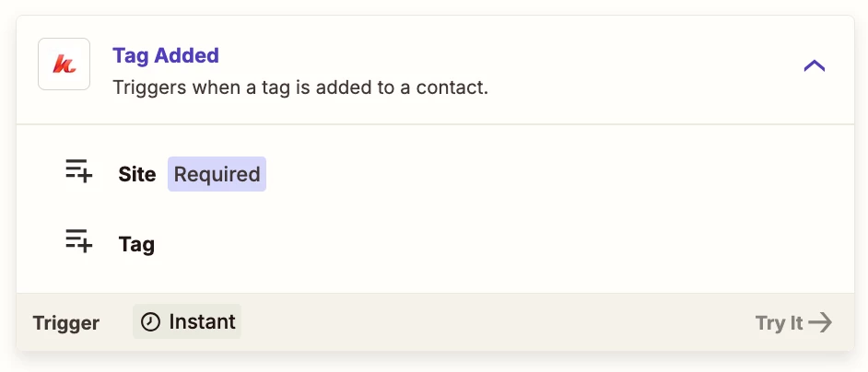868x372 pixels.
Task: Click the arrow icon next to Try It
Action: [820, 322]
